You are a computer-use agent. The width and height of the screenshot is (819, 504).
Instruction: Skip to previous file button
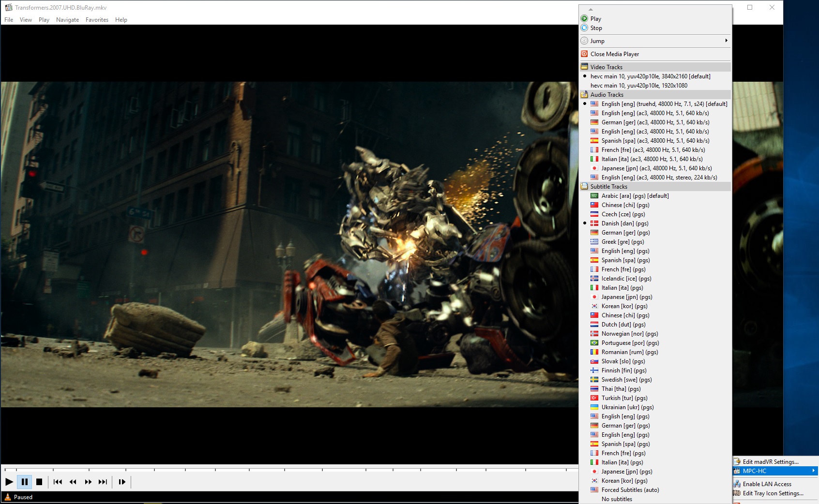(58, 482)
